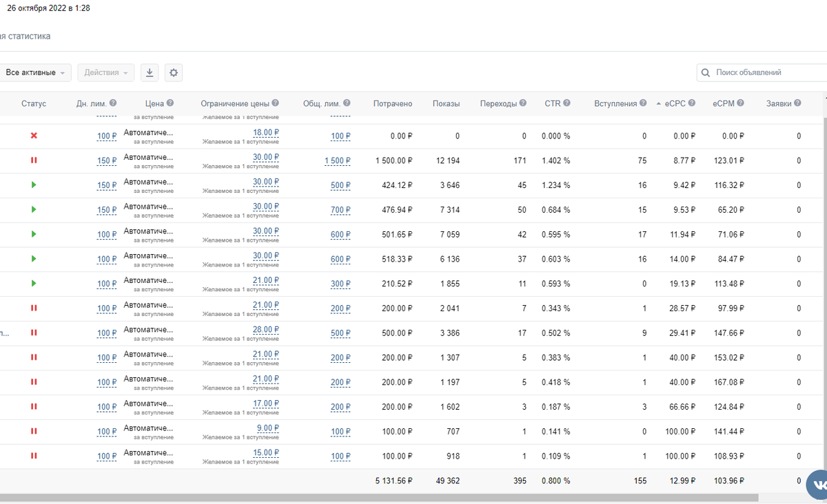Open the Действия dropdown
This screenshot has height=504, width=827.
[105, 72]
